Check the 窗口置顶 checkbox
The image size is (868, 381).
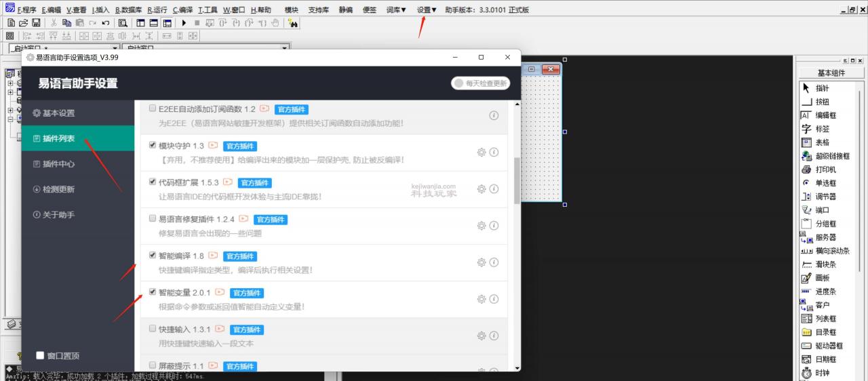point(40,355)
